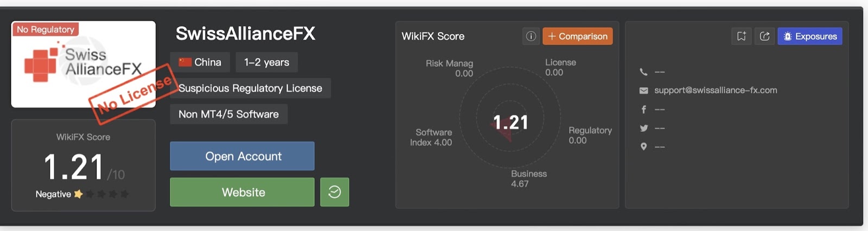This screenshot has height=231, width=868.
Task: Click the Software Index 4.00 label
Action: (x=431, y=137)
